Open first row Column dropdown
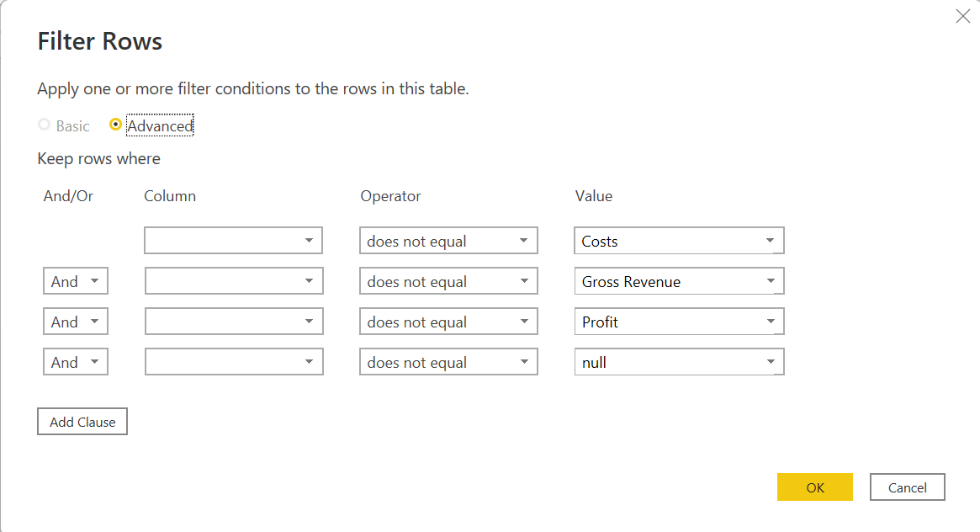Screen dimensions: 980x532 [x=233, y=241]
